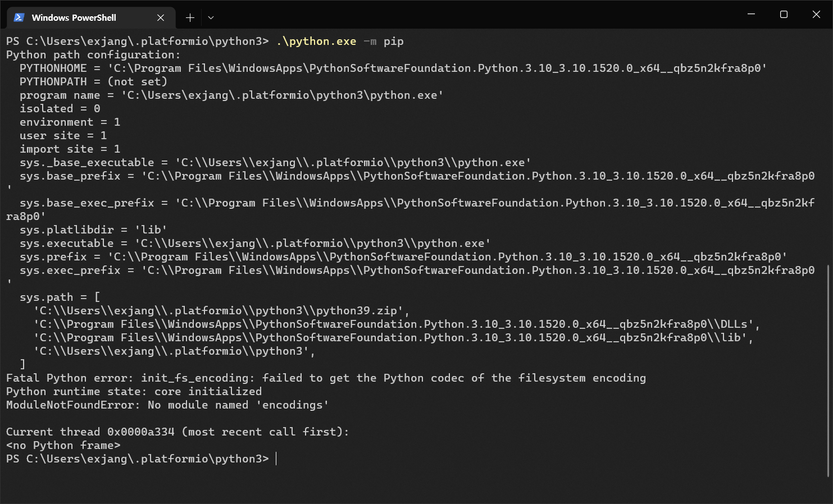The height and width of the screenshot is (504, 833).
Task: Click the 'isolated = 0' line
Action: [60, 108]
